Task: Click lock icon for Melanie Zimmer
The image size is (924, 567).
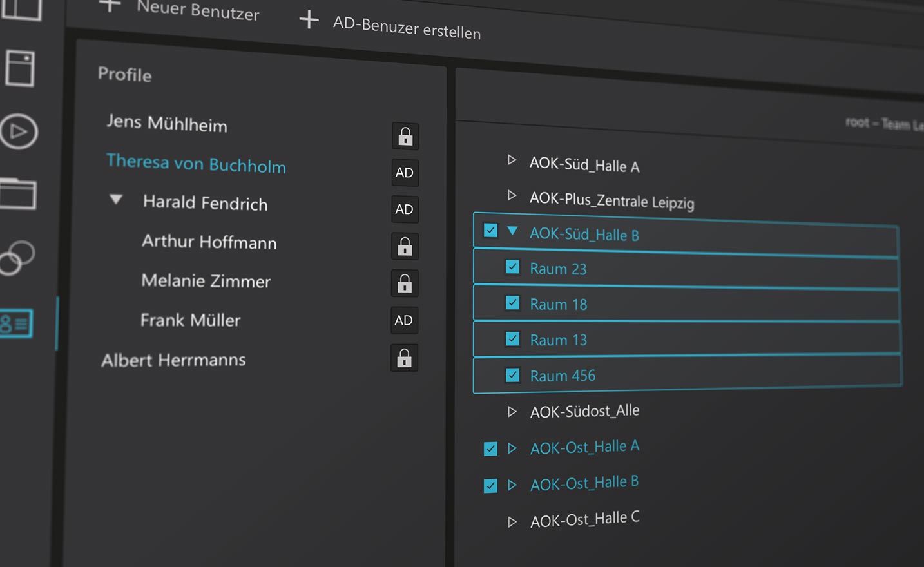Action: (x=405, y=283)
